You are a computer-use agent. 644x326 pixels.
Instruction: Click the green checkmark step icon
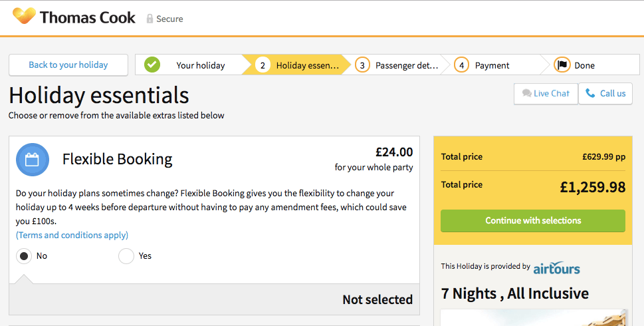coord(152,65)
